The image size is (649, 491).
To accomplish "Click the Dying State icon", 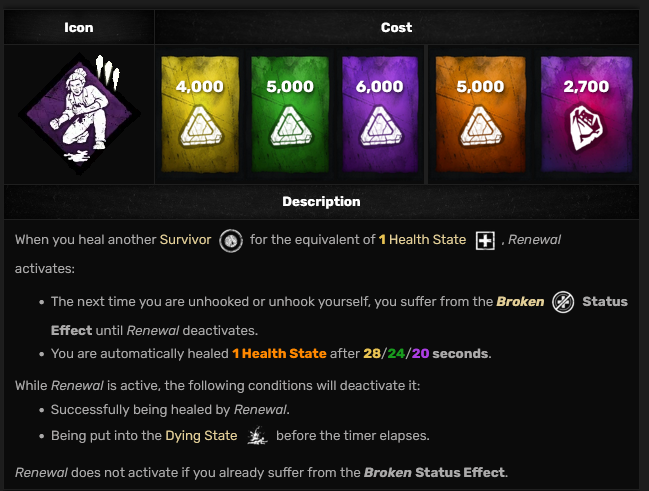I will point(257,436).
